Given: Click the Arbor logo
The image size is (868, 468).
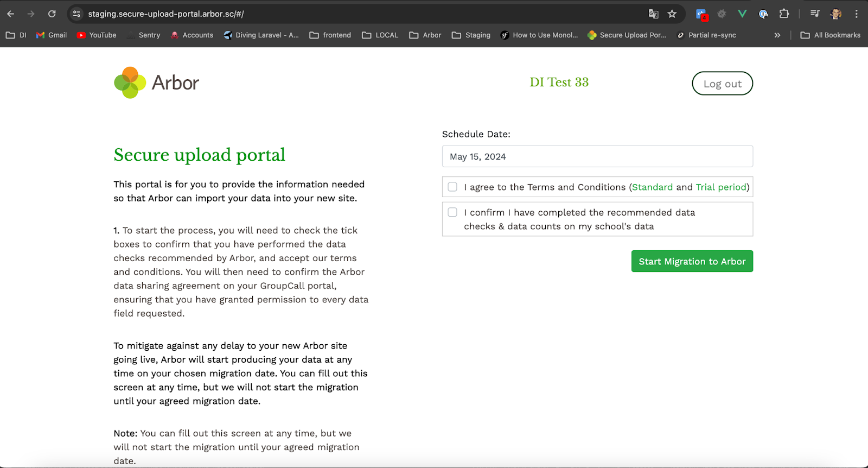Looking at the screenshot, I should click(156, 83).
